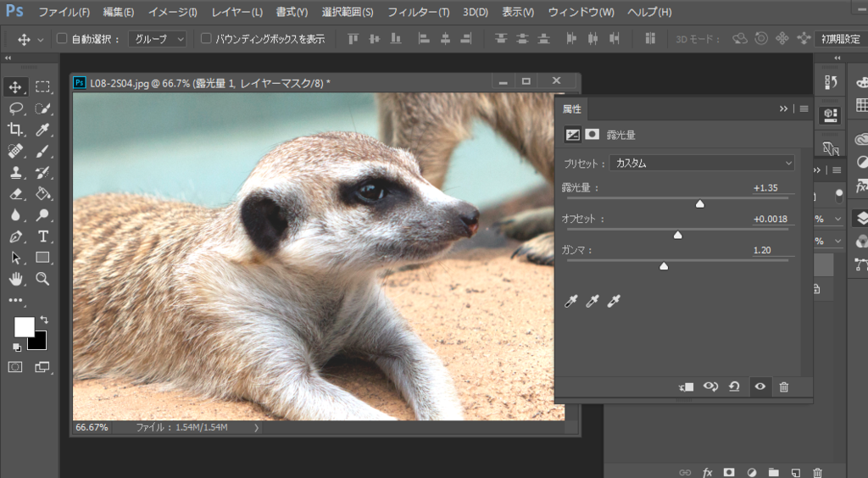
Task: Click the black point eyedropper in Properties
Action: [x=571, y=302]
